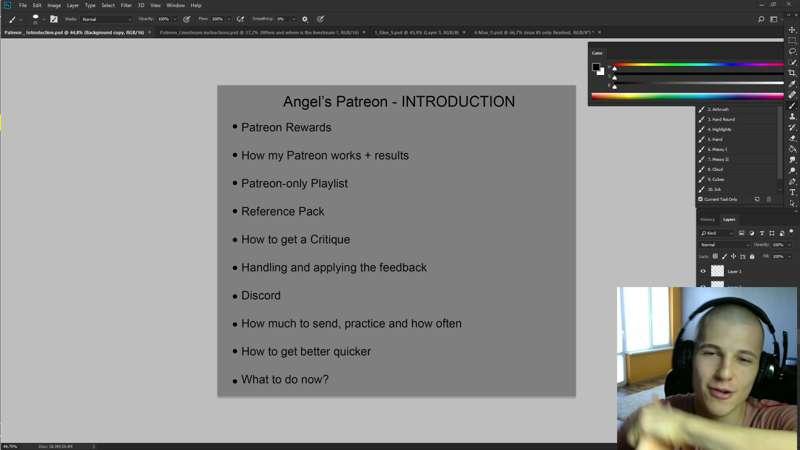Open the layer Fill dropdown arrow
This screenshot has height=450, width=800.
(789, 256)
